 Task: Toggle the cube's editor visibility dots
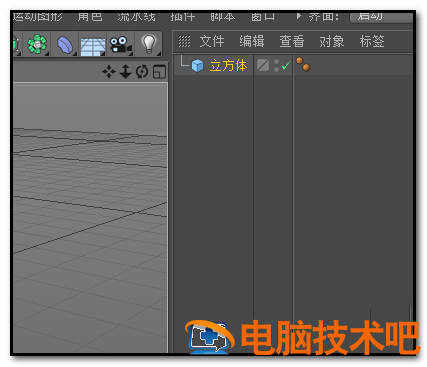point(276,65)
